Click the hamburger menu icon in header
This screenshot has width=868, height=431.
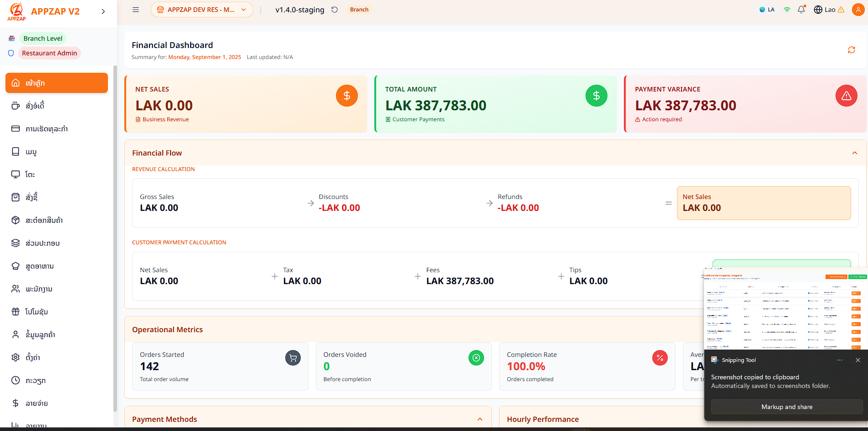(x=136, y=10)
